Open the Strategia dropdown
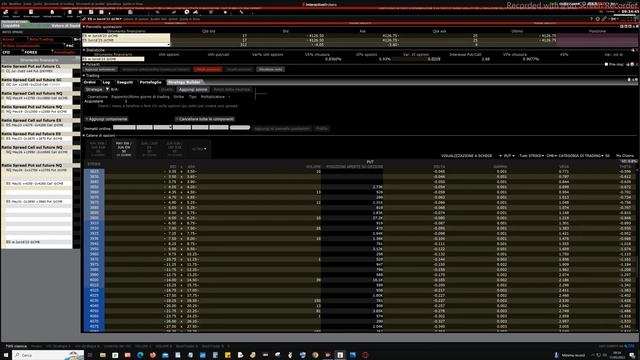The width and height of the screenshot is (640, 360). pos(97,89)
